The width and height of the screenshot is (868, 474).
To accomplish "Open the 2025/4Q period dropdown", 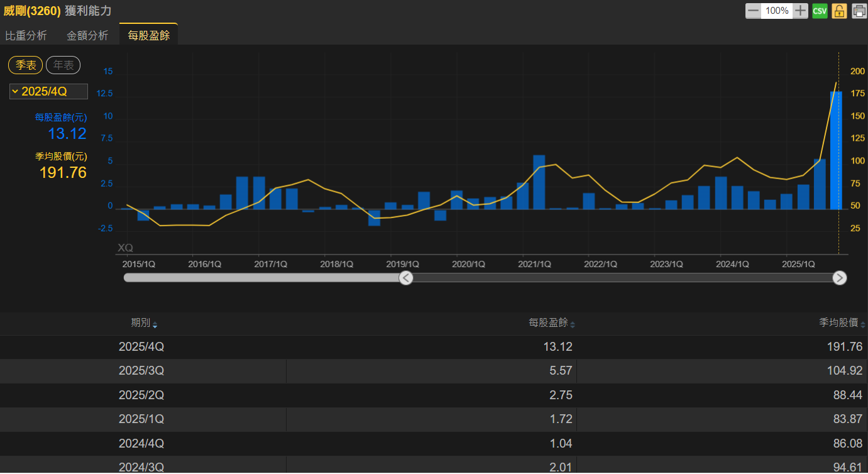I will [48, 92].
